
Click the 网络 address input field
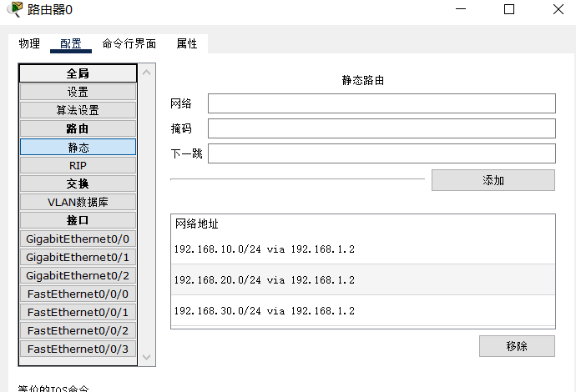pos(381,103)
